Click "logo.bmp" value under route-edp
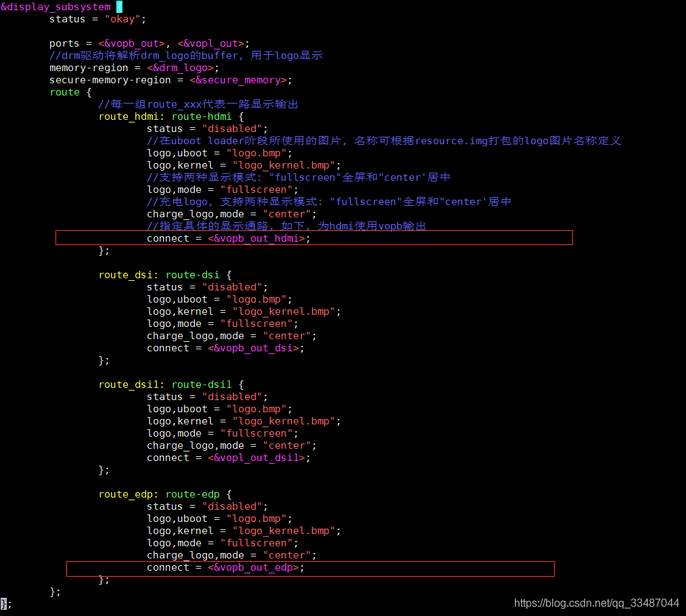 pos(256,519)
